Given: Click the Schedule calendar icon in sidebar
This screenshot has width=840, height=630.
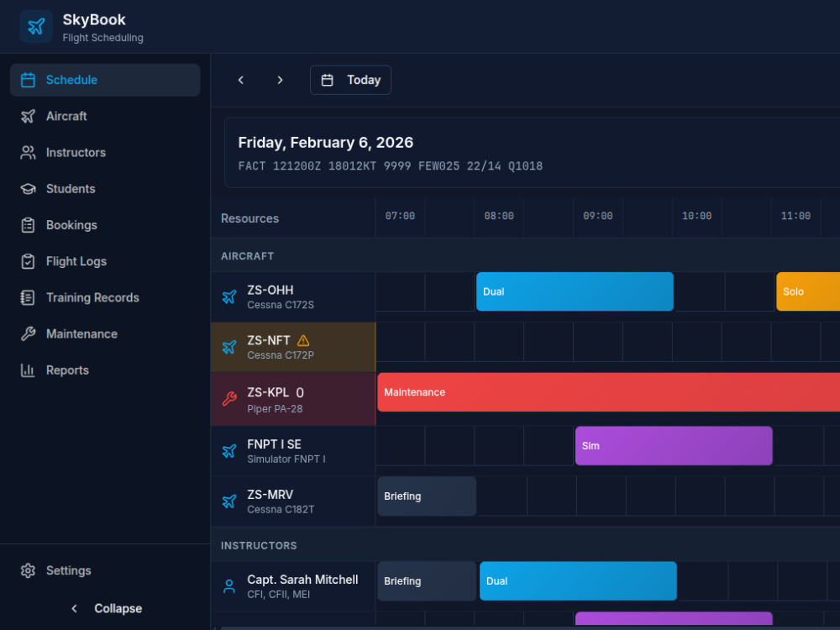Looking at the screenshot, I should click(x=28, y=80).
